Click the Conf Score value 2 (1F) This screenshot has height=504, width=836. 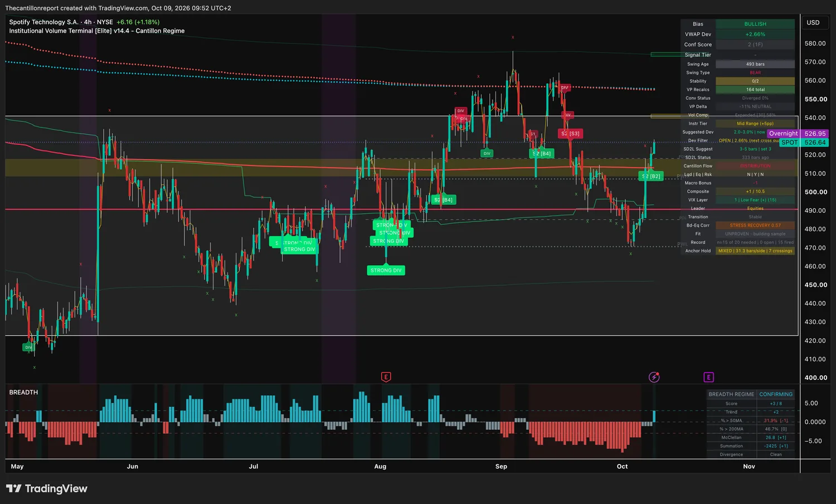point(755,45)
